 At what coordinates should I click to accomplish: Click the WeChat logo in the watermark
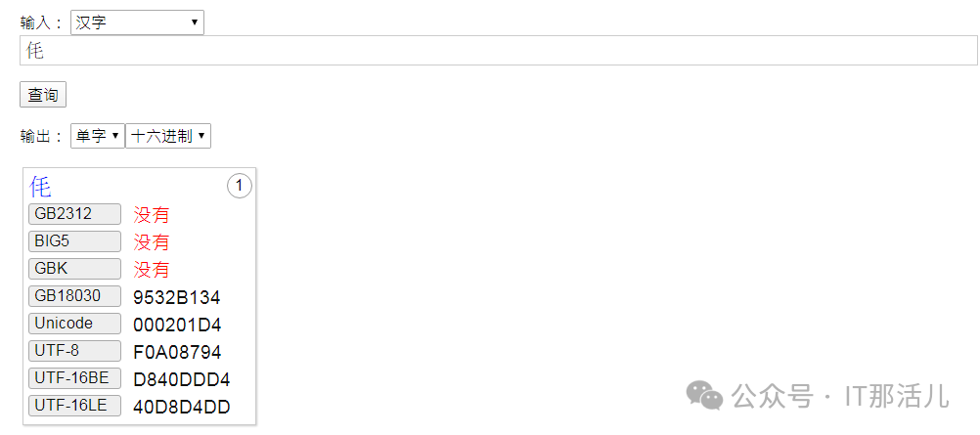point(704,394)
